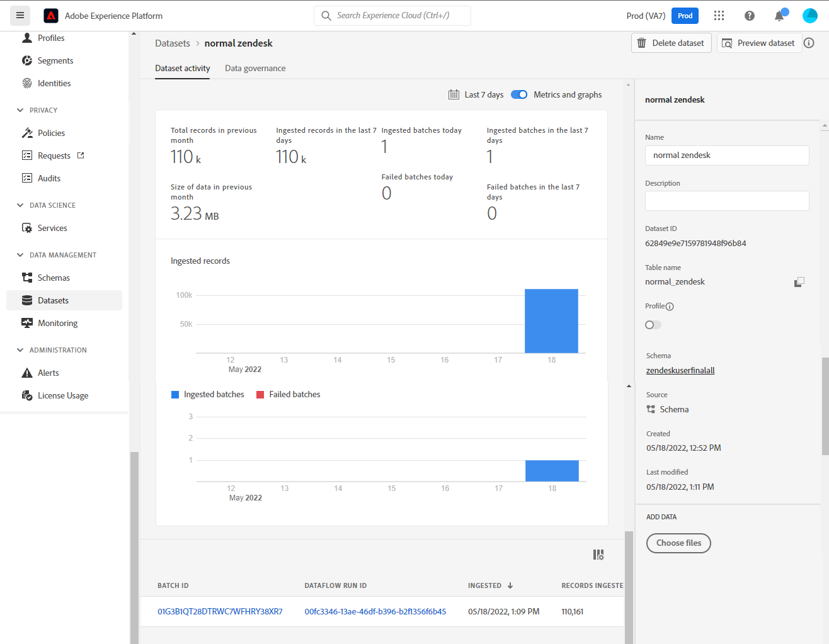Click the Prod environment button
The image size is (829, 644).
(685, 16)
